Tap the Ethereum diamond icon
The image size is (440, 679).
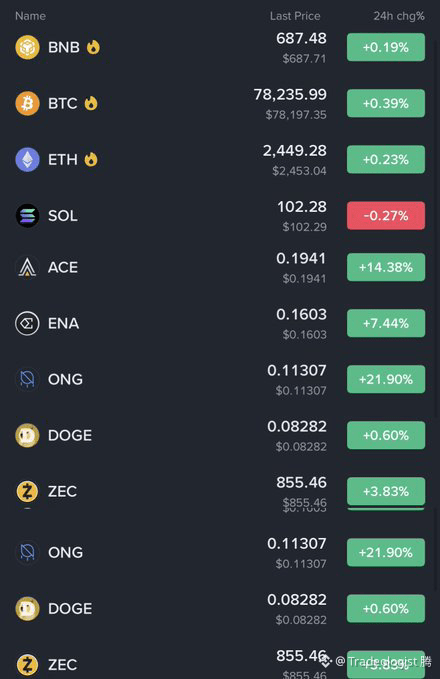point(27,159)
